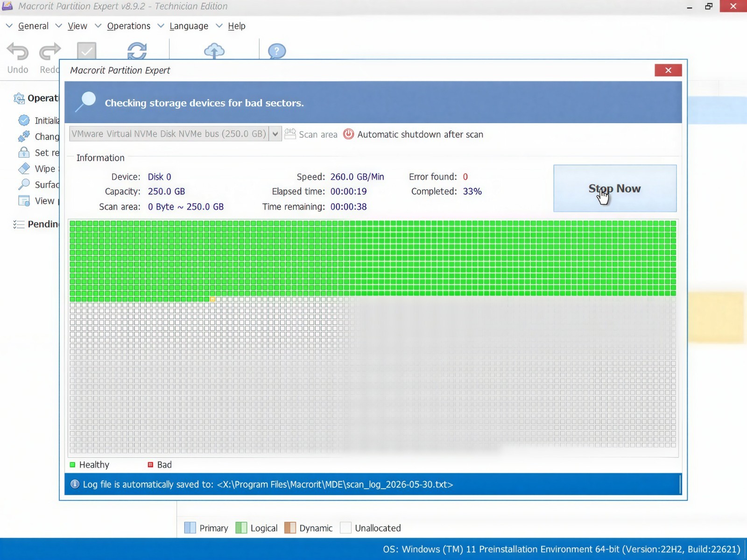Click the 00:00:19 elapsed time value
This screenshot has width=747, height=560.
[x=348, y=191]
